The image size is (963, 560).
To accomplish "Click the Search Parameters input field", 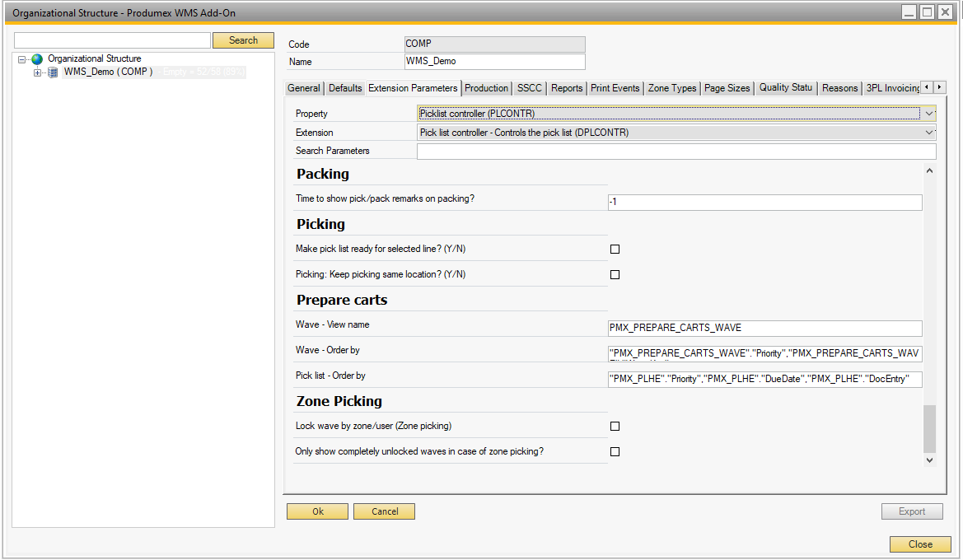I will coord(676,152).
